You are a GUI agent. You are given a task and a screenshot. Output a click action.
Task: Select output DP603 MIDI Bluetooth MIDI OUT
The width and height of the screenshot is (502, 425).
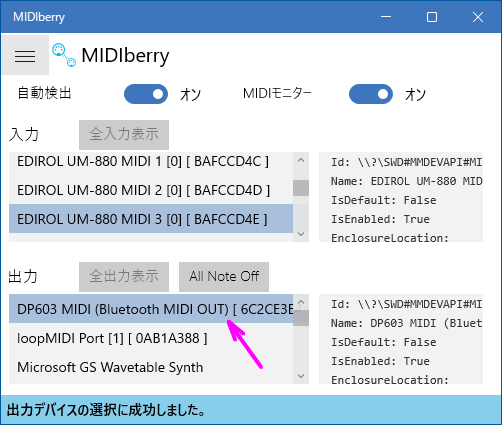pos(151,309)
